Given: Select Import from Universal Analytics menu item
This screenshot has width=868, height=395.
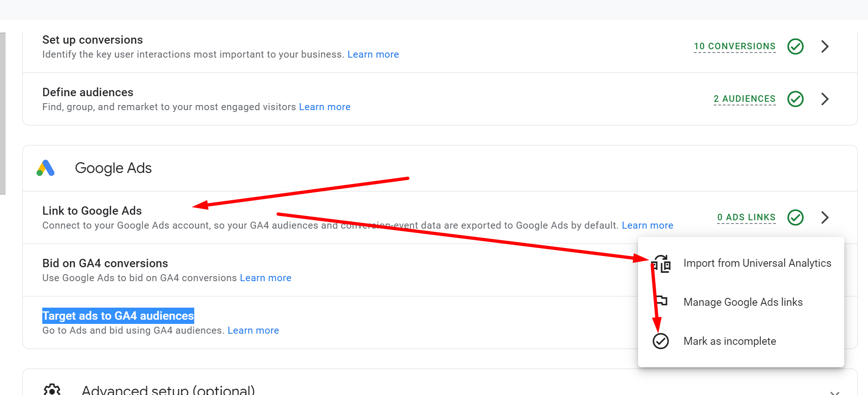Looking at the screenshot, I should (741, 263).
